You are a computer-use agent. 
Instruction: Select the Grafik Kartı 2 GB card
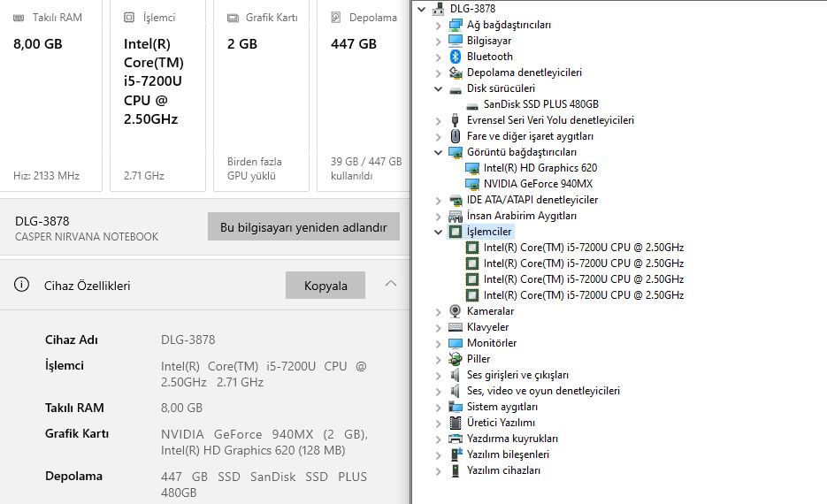tap(261, 95)
